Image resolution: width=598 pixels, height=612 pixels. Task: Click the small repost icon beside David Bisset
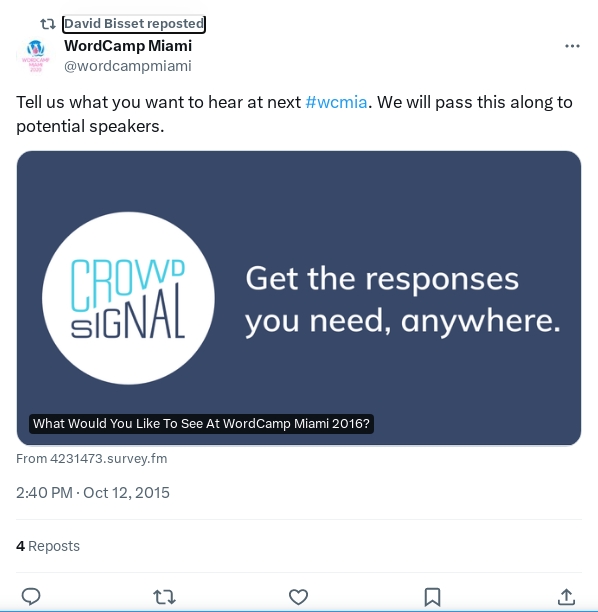tap(48, 24)
